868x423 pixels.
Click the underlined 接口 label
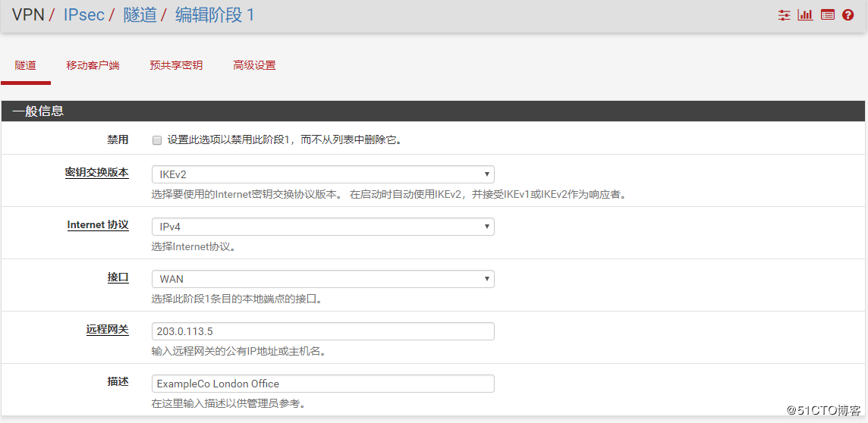tap(118, 277)
